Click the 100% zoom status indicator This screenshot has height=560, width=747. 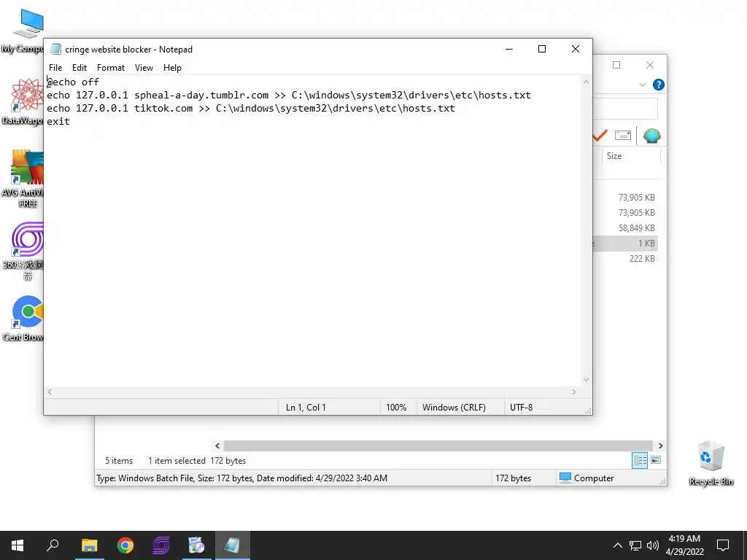396,408
